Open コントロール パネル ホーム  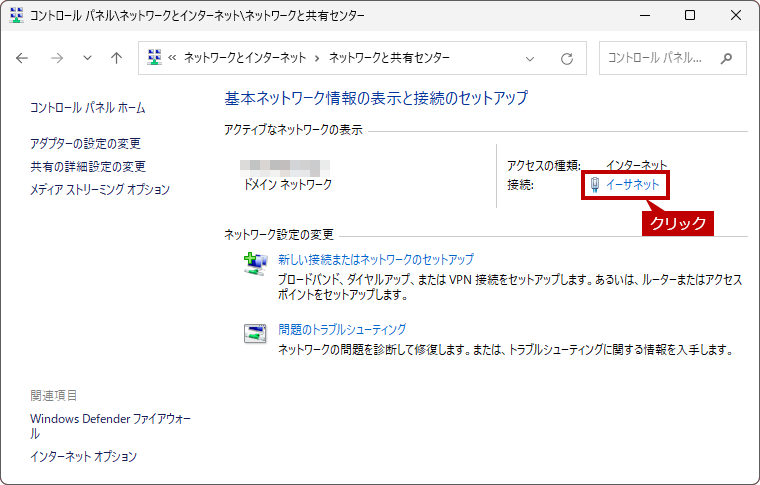[88, 108]
